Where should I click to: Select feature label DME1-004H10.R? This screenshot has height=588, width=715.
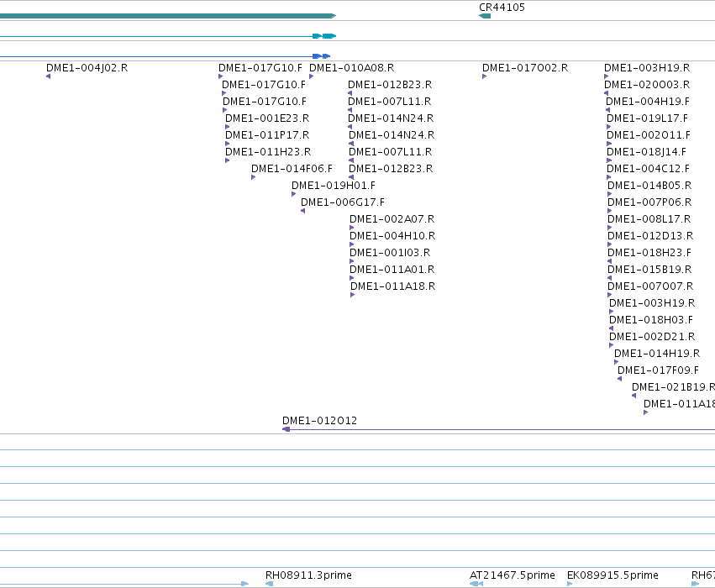pyautogui.click(x=392, y=236)
